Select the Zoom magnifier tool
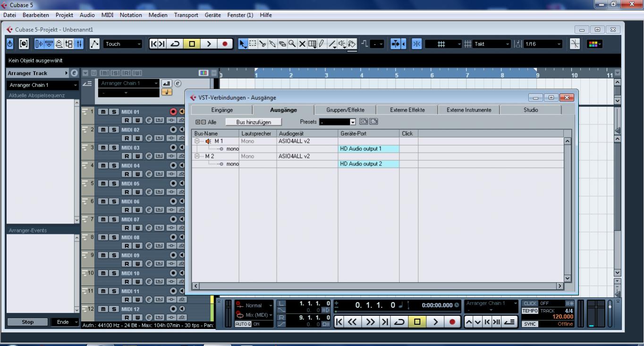 click(292, 44)
